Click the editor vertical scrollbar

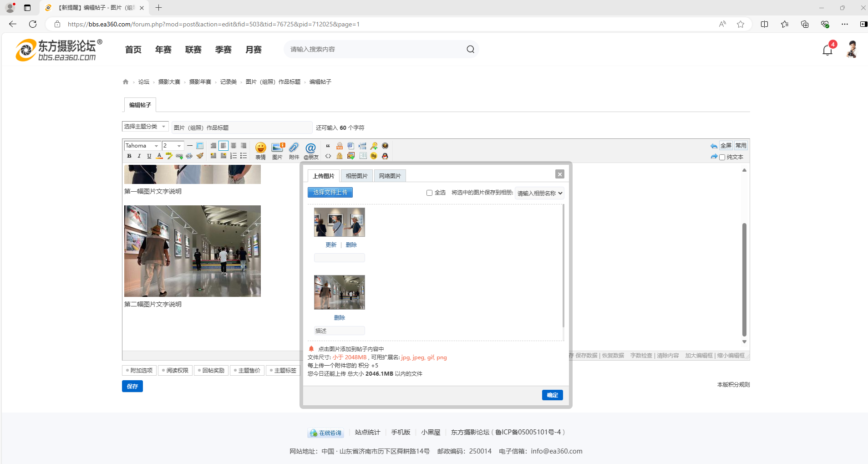pyautogui.click(x=744, y=279)
